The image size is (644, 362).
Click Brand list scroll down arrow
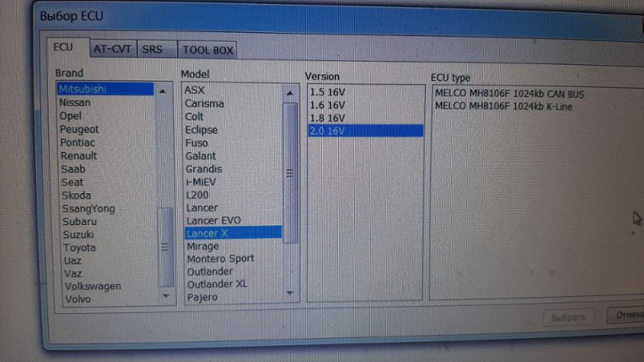pos(167,296)
